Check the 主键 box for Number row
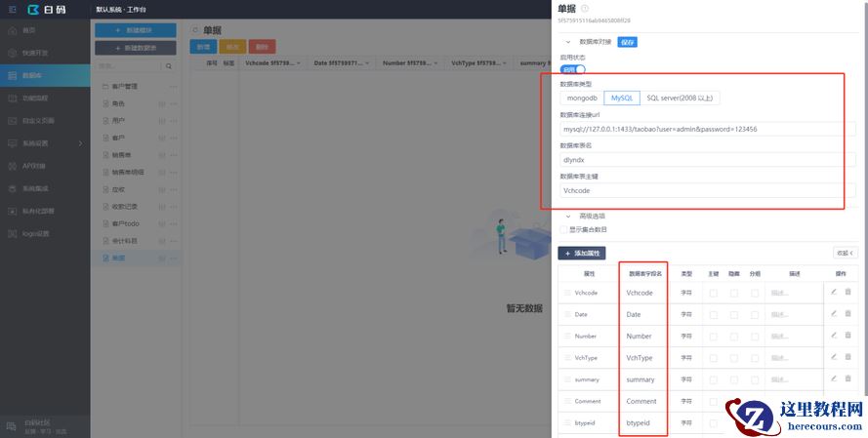The width and height of the screenshot is (868, 438). 713,336
